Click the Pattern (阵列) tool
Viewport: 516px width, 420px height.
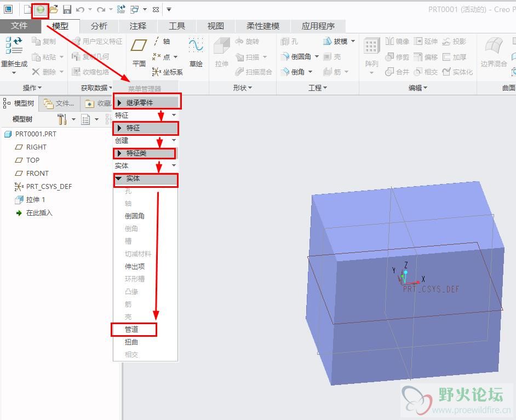click(372, 53)
